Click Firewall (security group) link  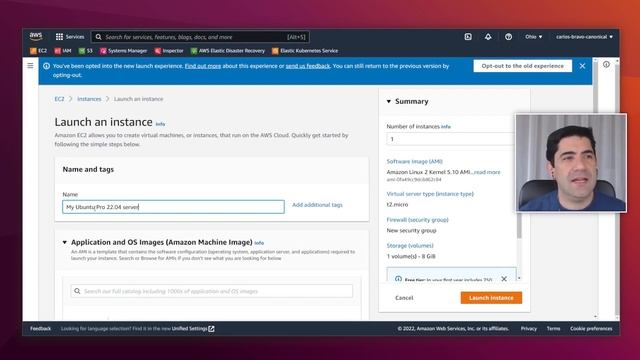pos(418,220)
